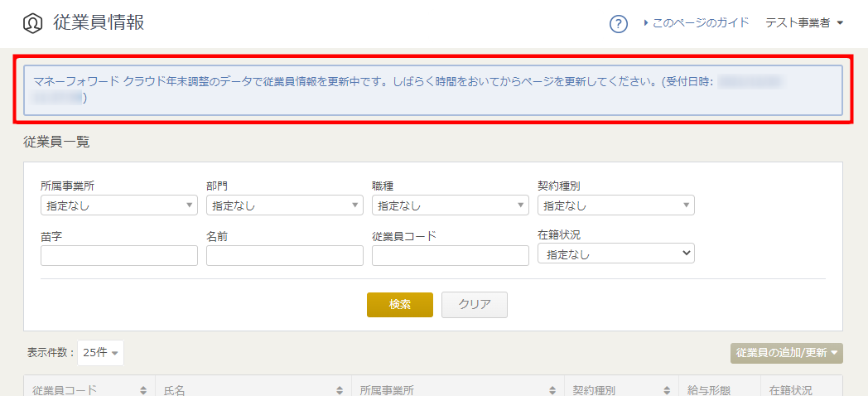
Task: Sort table by 契約種別 sort icon
Action: [667, 390]
